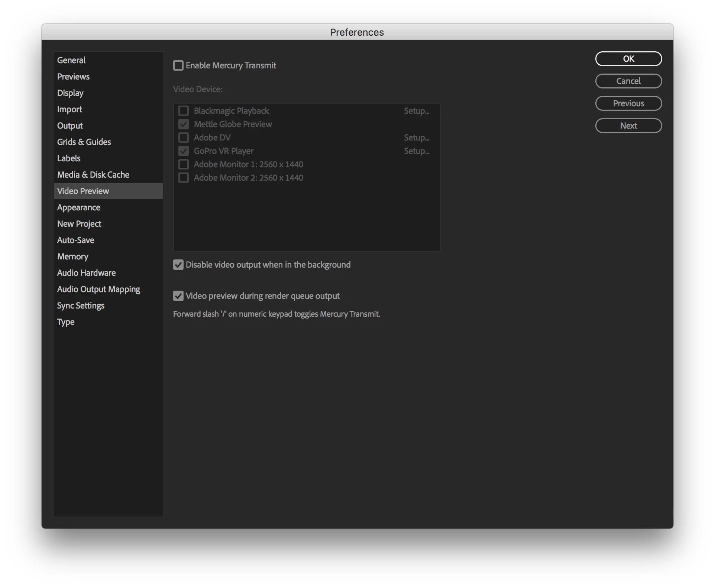Open the General preferences category
This screenshot has width=715, height=588.
(71, 60)
